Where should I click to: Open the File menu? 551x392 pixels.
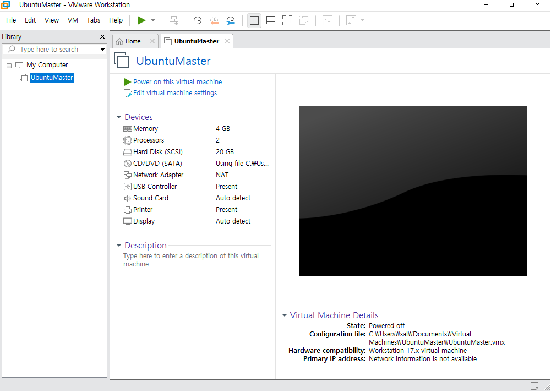pyautogui.click(x=11, y=20)
